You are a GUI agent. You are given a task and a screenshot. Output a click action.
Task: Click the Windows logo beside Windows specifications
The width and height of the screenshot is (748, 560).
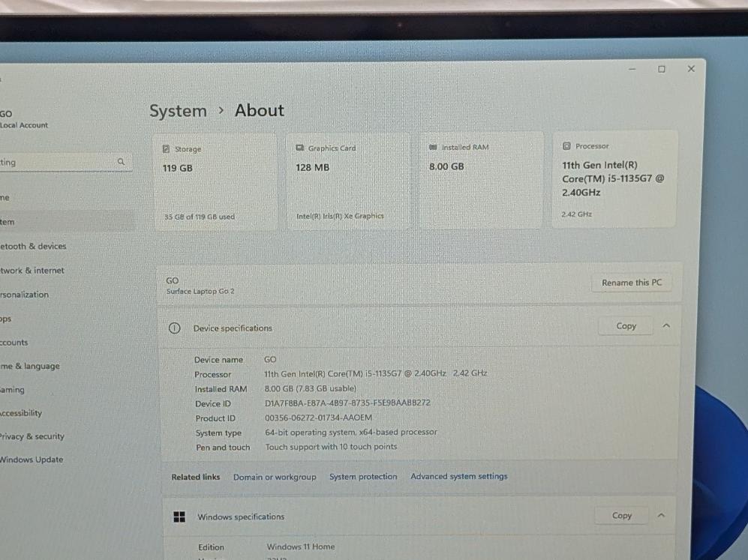[x=179, y=517]
